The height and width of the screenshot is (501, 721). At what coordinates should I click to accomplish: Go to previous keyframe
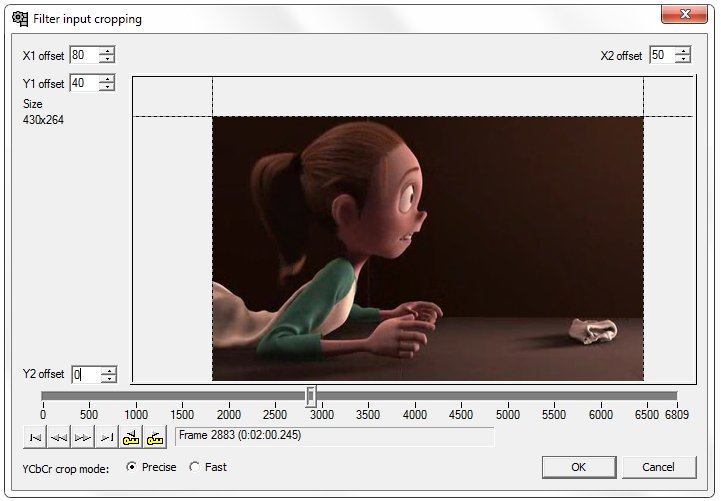tap(131, 437)
